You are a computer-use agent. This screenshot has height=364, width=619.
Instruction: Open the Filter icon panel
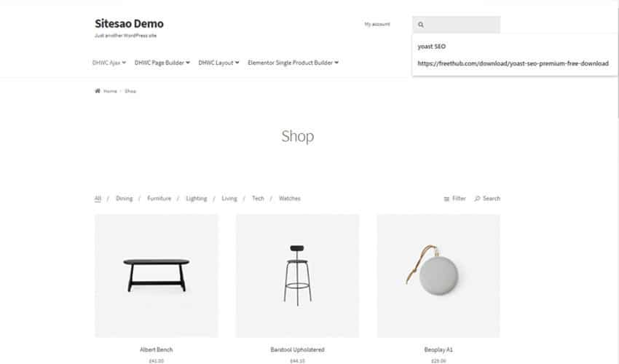[446, 199]
